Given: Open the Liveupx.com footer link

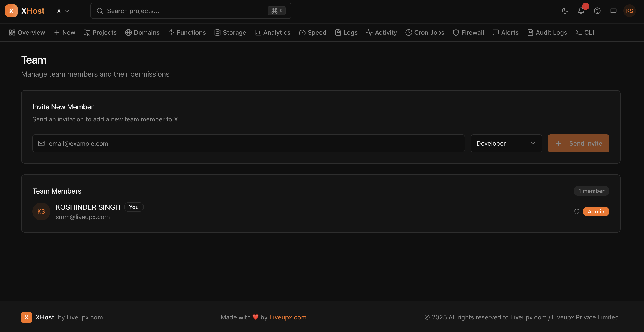Looking at the screenshot, I should tap(288, 317).
